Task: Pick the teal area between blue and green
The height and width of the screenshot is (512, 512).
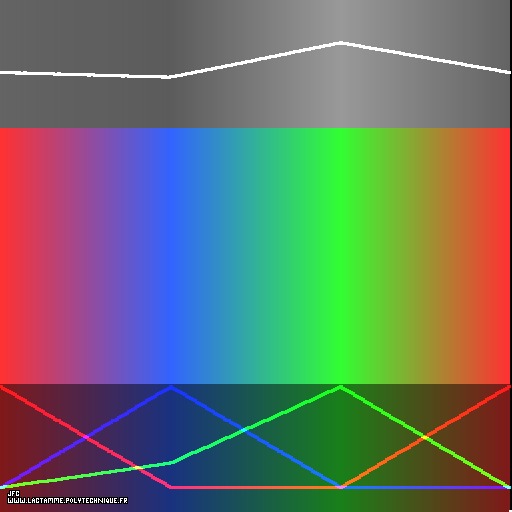Action: (253, 256)
